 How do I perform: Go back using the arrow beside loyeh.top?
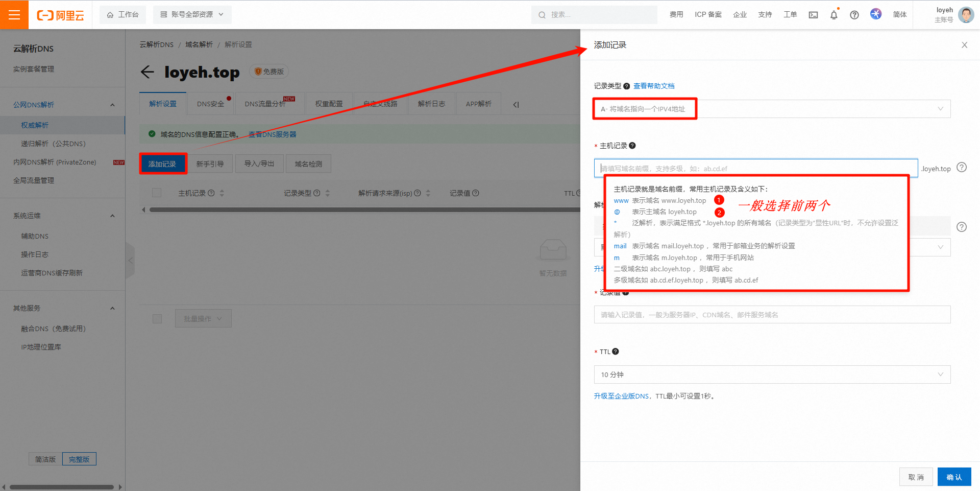point(147,72)
